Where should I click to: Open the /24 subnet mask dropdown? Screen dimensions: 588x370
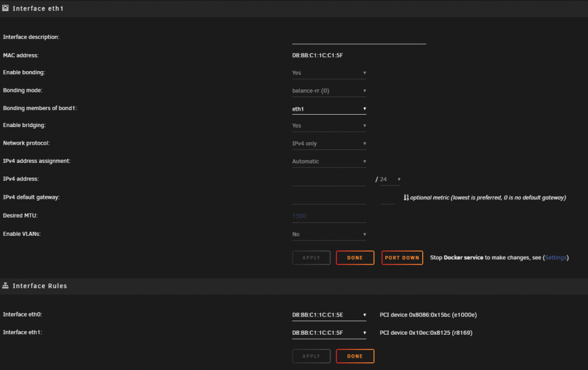tap(390, 179)
